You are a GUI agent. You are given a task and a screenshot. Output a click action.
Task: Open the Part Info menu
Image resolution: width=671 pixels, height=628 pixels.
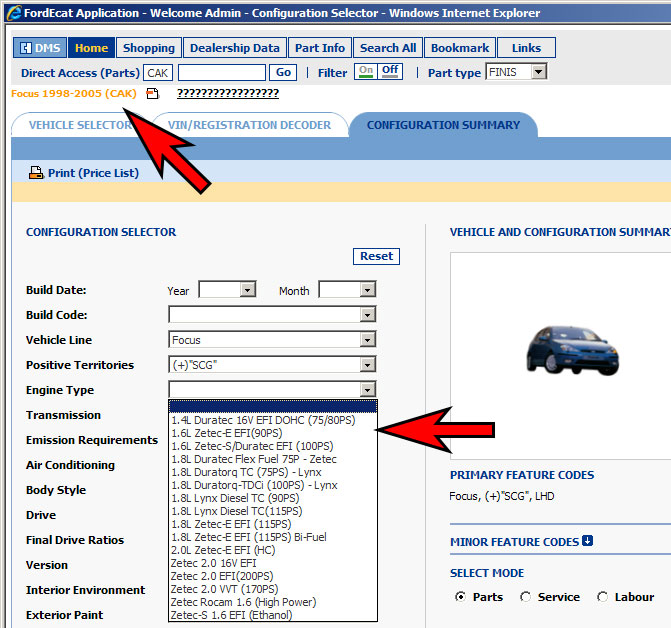(320, 47)
